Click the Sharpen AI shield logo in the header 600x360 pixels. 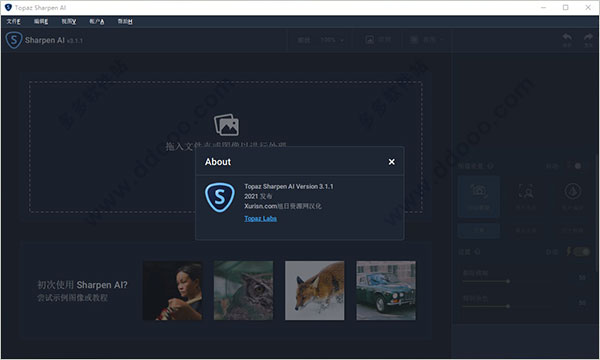click(14, 40)
